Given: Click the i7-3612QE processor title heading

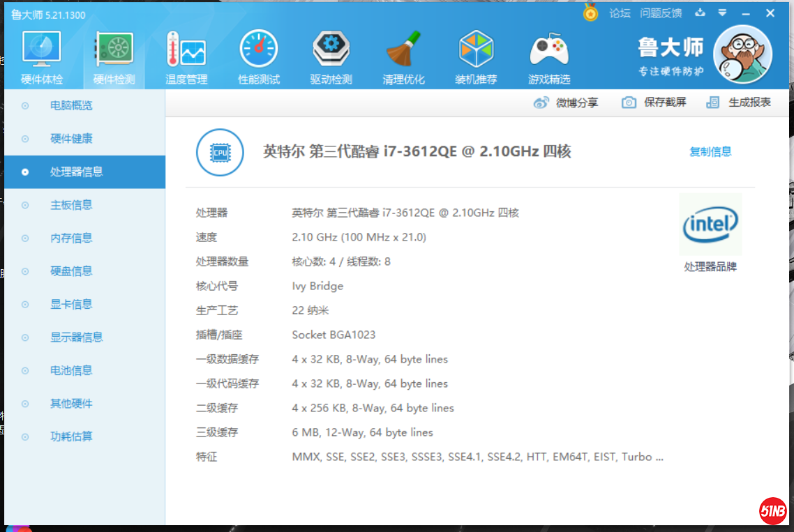Looking at the screenshot, I should 417,151.
